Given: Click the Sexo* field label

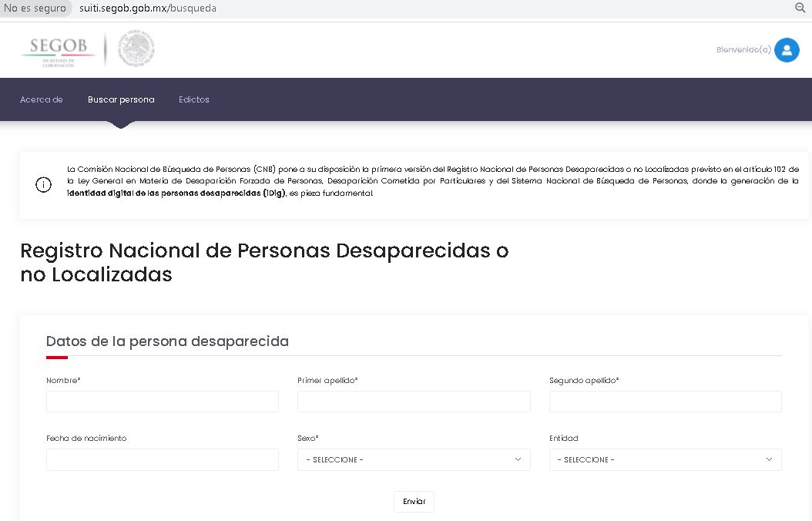Looking at the screenshot, I should [307, 438].
